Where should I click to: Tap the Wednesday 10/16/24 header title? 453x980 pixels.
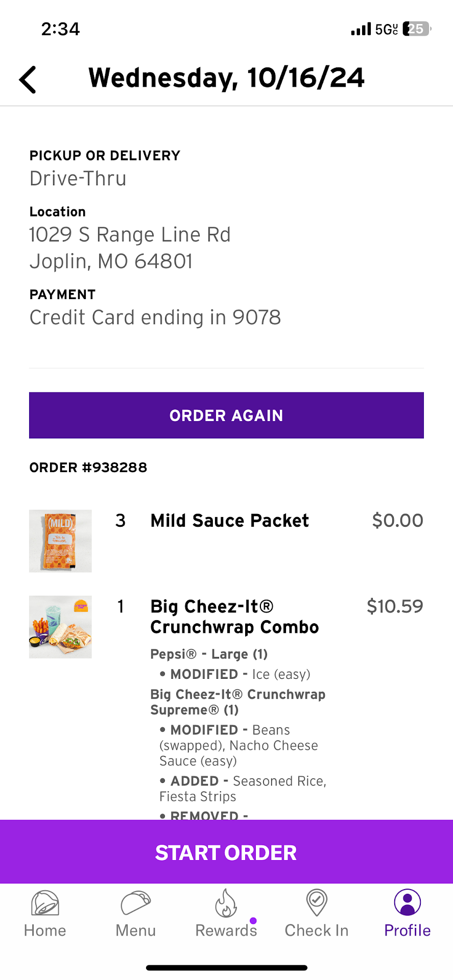pos(226,78)
